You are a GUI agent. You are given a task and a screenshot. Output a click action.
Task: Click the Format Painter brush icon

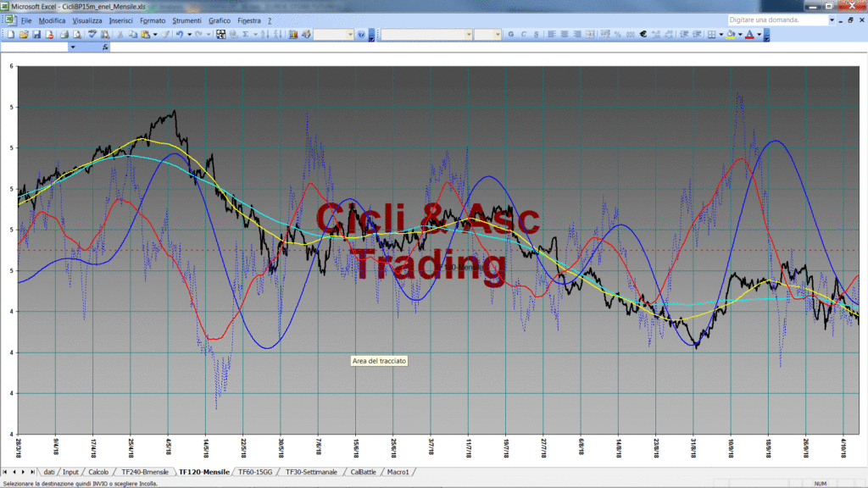click(x=165, y=34)
